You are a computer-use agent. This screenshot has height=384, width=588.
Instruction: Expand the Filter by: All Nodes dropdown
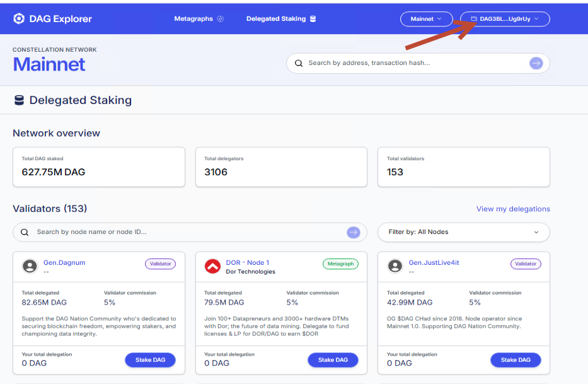click(463, 232)
